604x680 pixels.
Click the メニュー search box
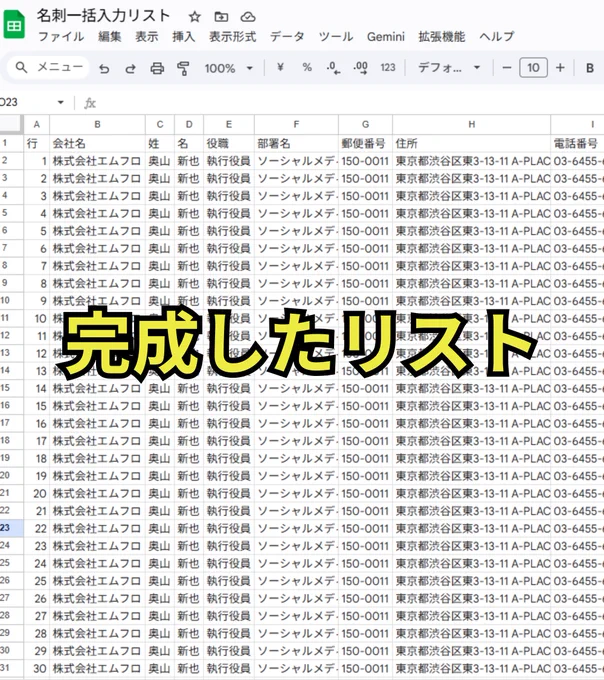(x=49, y=67)
